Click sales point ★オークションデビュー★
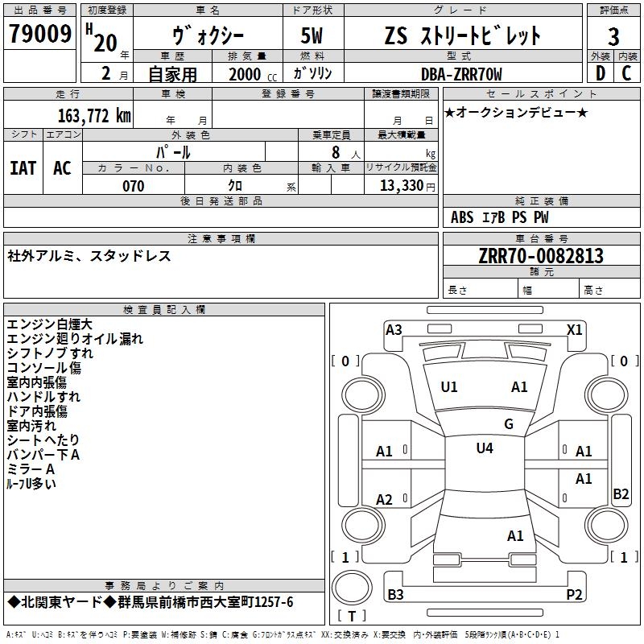Image resolution: width=644 pixels, height=644 pixels. coord(516,112)
